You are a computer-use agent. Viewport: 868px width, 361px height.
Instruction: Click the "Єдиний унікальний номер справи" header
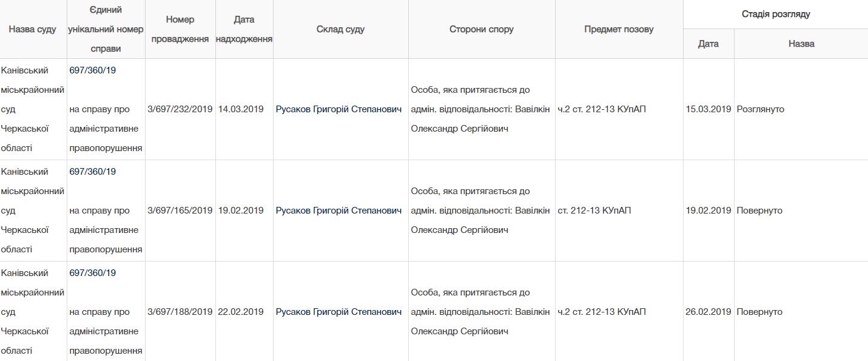click(x=106, y=29)
